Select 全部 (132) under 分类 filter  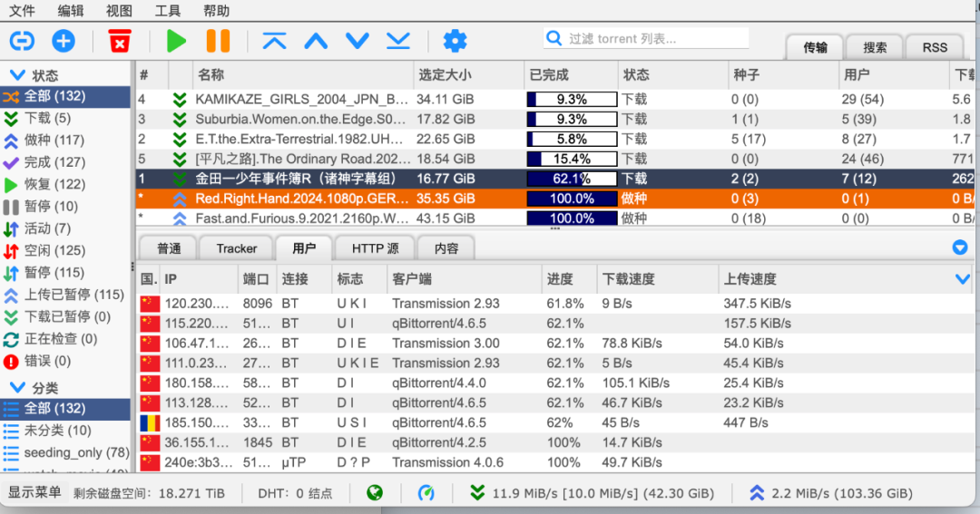click(65, 409)
